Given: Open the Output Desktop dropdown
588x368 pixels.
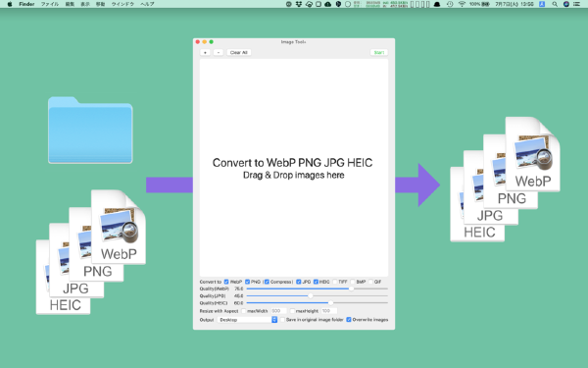Looking at the screenshot, I should tap(247, 320).
